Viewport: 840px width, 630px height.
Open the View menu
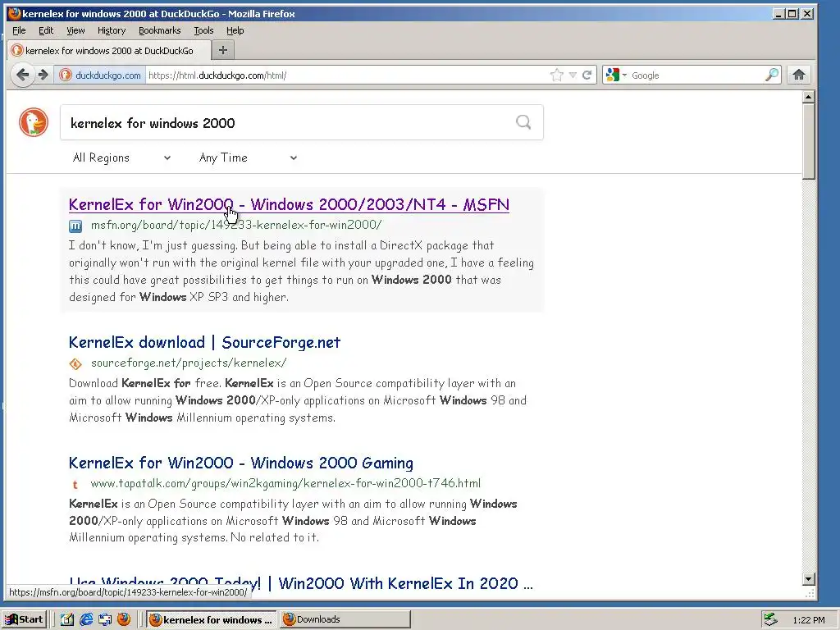tap(75, 30)
